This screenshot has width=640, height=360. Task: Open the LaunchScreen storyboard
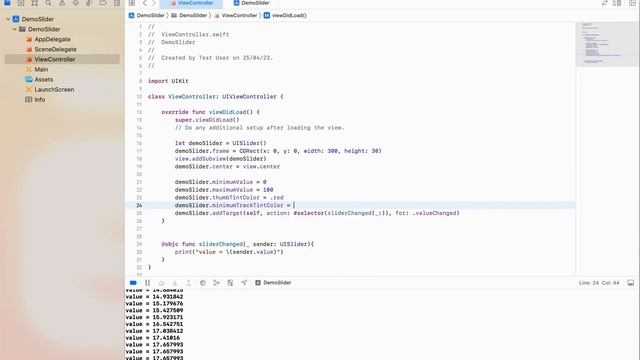54,89
